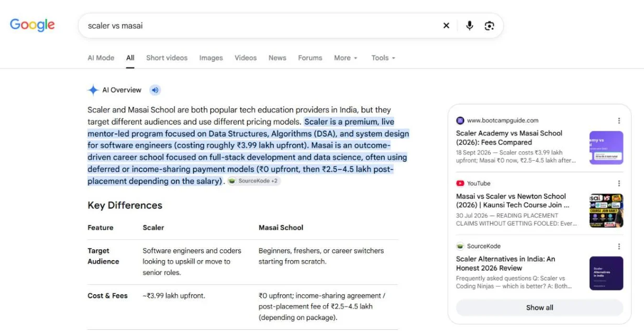Click the 'Feature' column header
The width and height of the screenshot is (644, 335).
101,228
